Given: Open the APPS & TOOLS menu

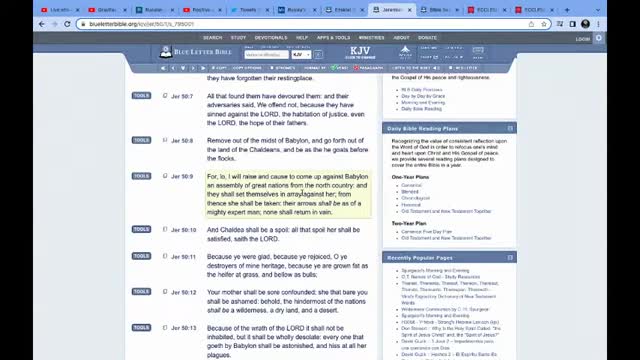Looking at the screenshot, I should 333,38.
